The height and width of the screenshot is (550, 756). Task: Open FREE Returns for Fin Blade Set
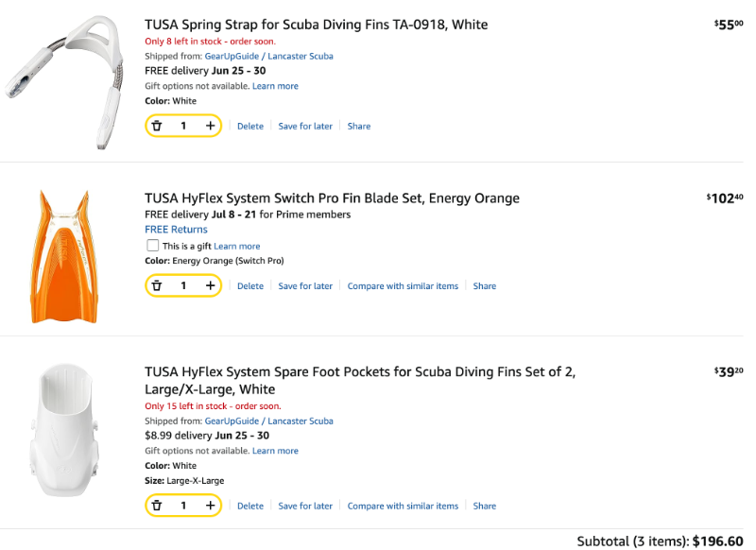click(x=176, y=230)
